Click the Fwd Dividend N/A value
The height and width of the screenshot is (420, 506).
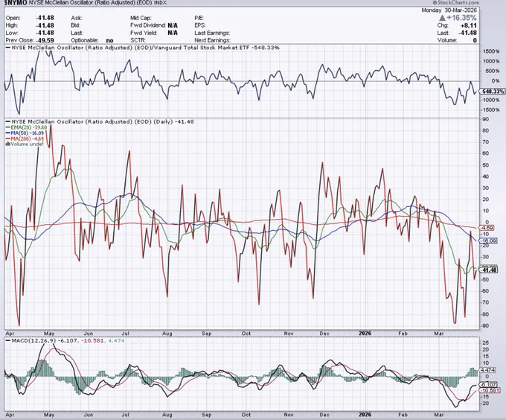[173, 25]
